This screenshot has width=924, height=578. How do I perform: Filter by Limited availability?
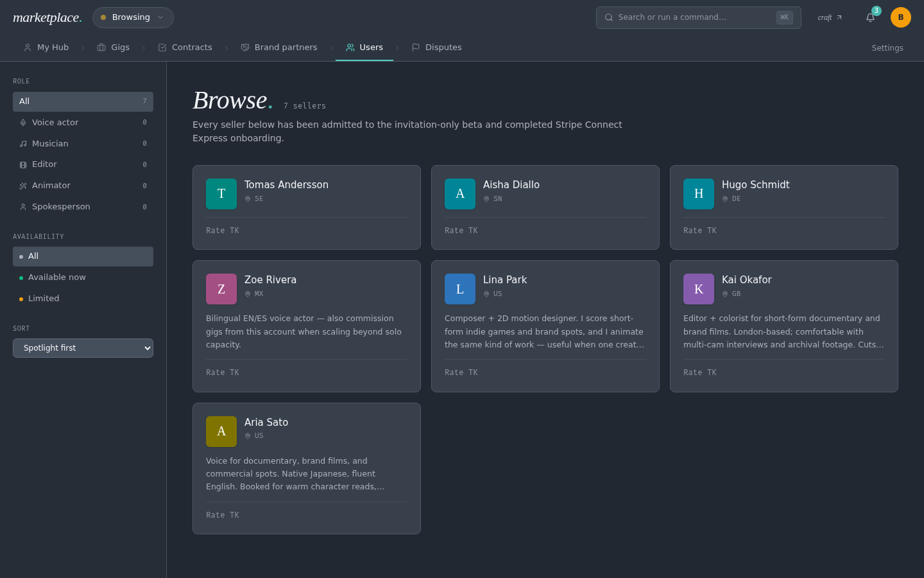83,299
